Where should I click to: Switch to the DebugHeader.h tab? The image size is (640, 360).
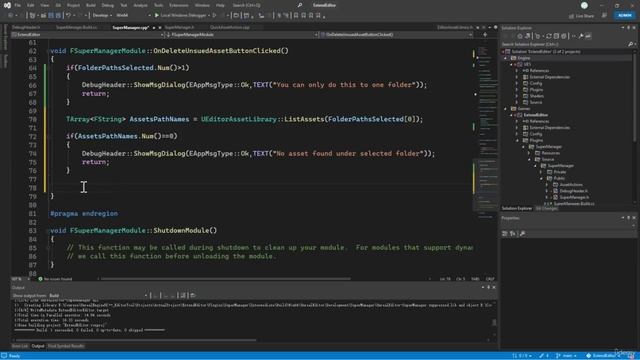(x=26, y=27)
